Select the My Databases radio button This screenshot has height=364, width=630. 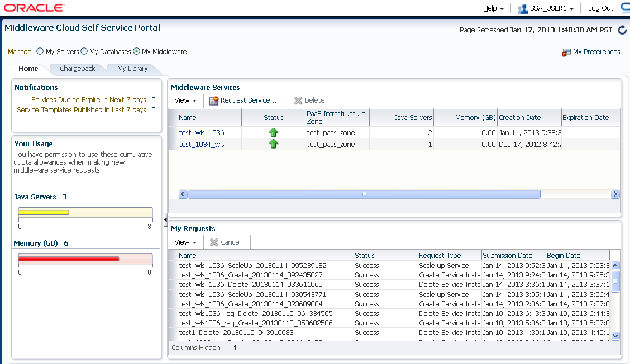pyautogui.click(x=84, y=51)
